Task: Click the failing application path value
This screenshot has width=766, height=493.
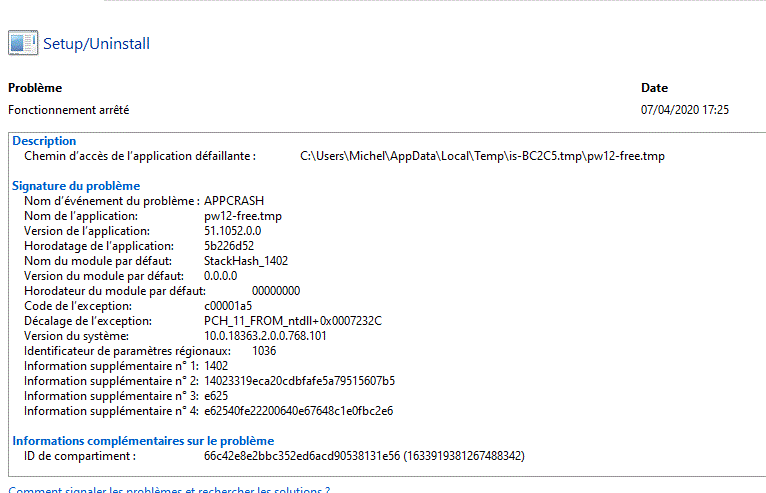Action: pyautogui.click(x=482, y=156)
